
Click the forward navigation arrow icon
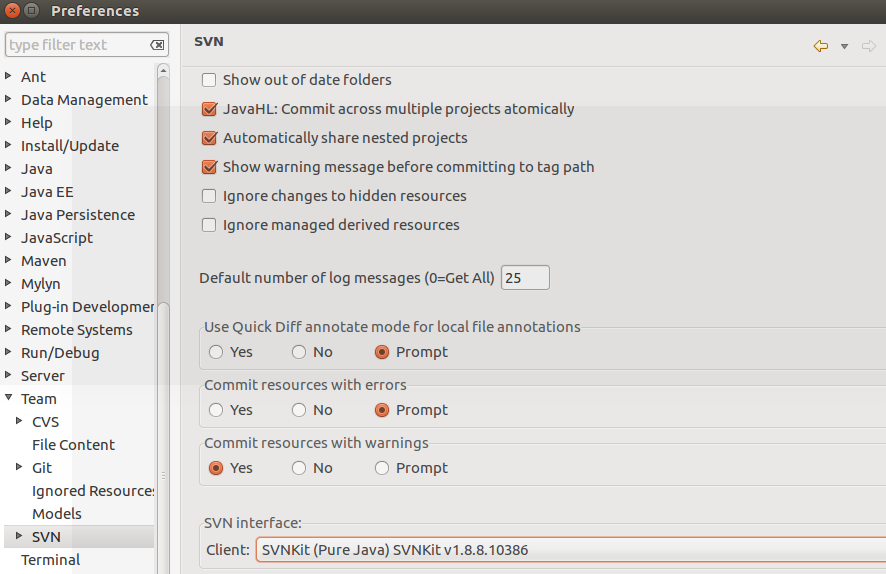868,46
